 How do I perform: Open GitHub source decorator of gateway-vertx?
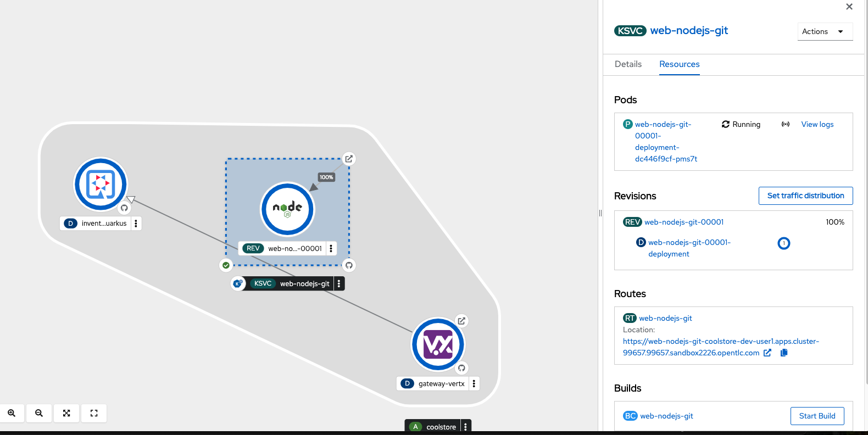[461, 368]
